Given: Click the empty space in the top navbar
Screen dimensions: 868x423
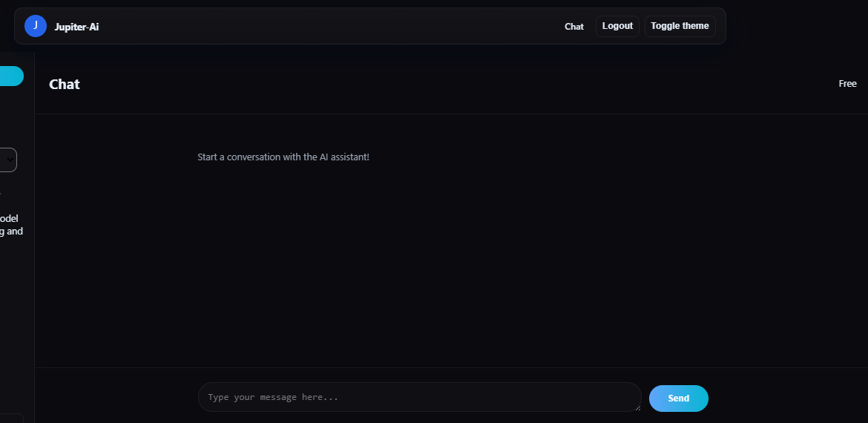Looking at the screenshot, I should (334, 26).
